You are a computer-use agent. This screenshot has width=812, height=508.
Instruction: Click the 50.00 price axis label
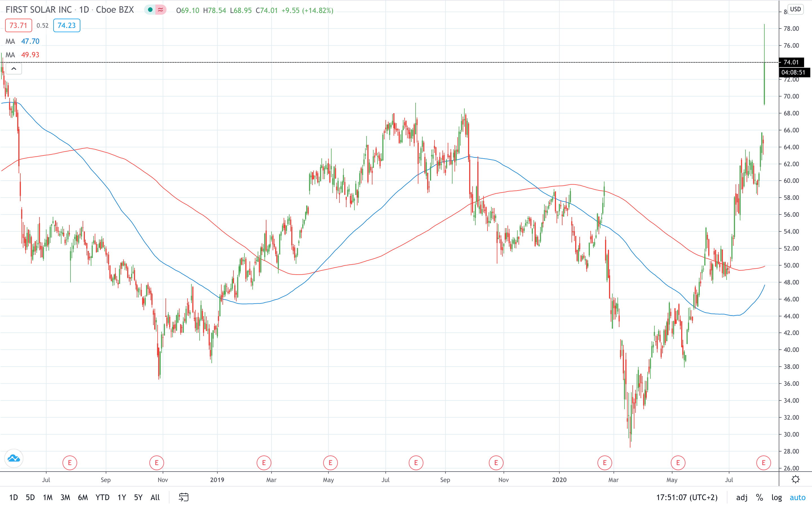[x=791, y=265]
